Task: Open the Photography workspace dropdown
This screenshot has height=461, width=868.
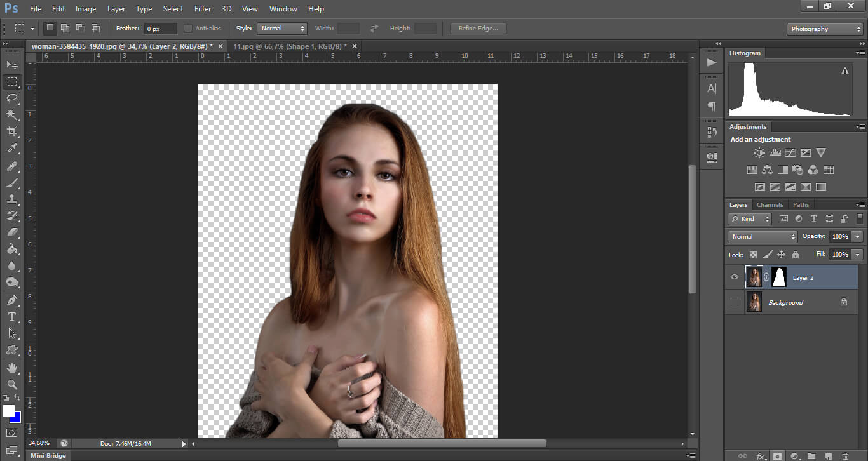Action: [x=825, y=29]
